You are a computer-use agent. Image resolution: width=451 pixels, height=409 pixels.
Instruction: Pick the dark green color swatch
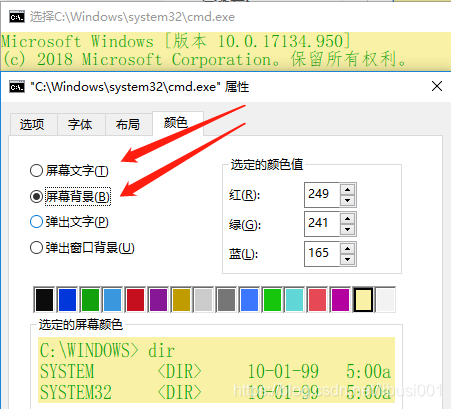(90, 300)
